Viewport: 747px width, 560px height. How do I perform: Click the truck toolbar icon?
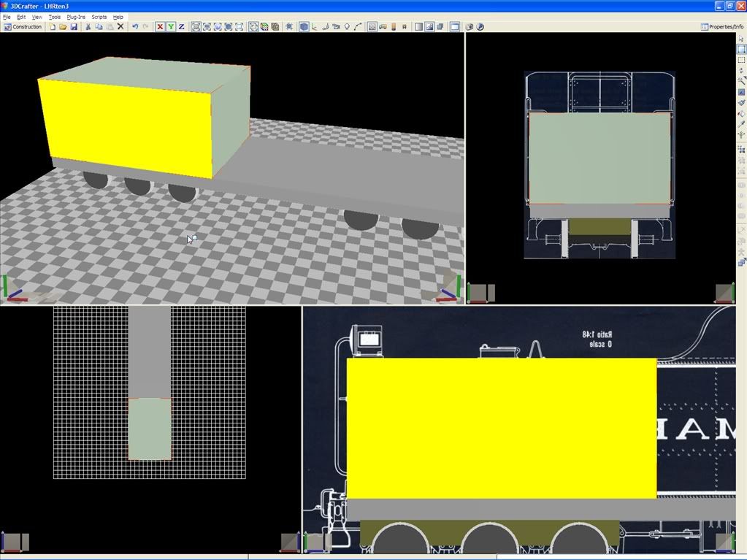[x=383, y=27]
